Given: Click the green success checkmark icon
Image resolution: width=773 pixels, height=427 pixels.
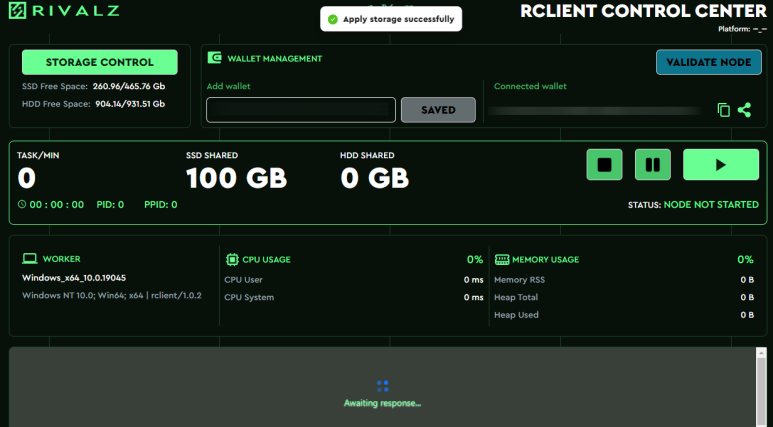Looking at the screenshot, I should point(333,19).
